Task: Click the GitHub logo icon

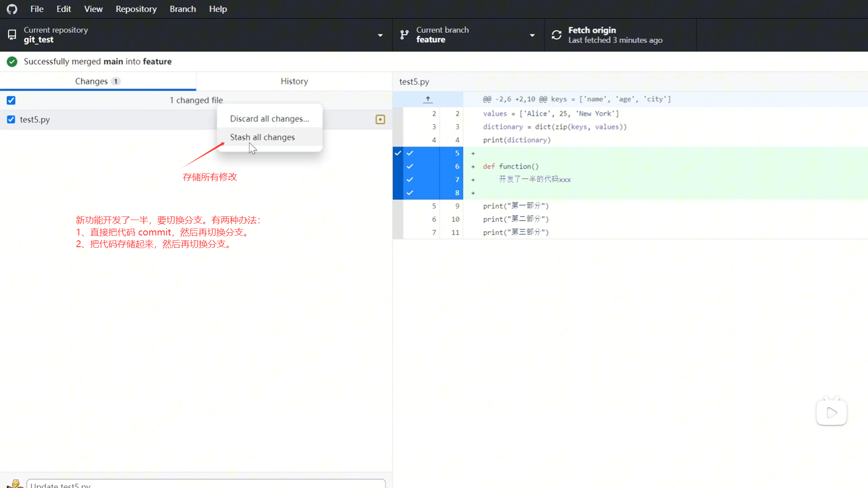Action: [x=12, y=9]
